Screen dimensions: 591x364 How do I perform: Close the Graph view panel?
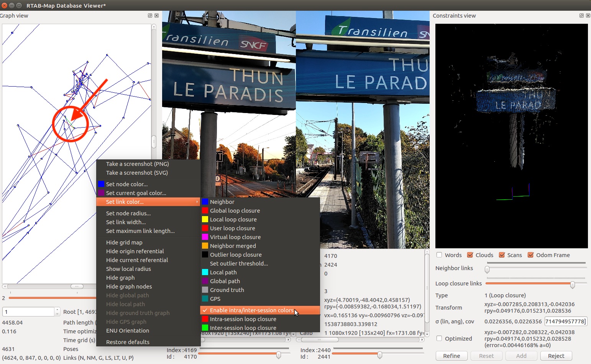pos(156,16)
